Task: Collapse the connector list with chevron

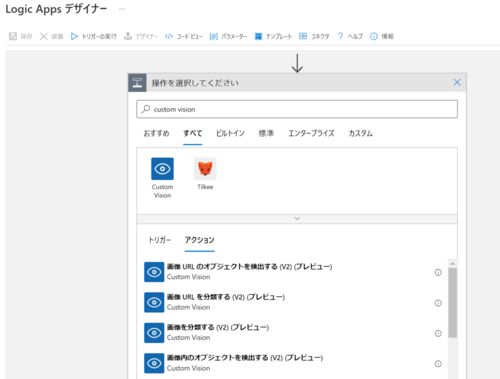Action: [x=297, y=219]
